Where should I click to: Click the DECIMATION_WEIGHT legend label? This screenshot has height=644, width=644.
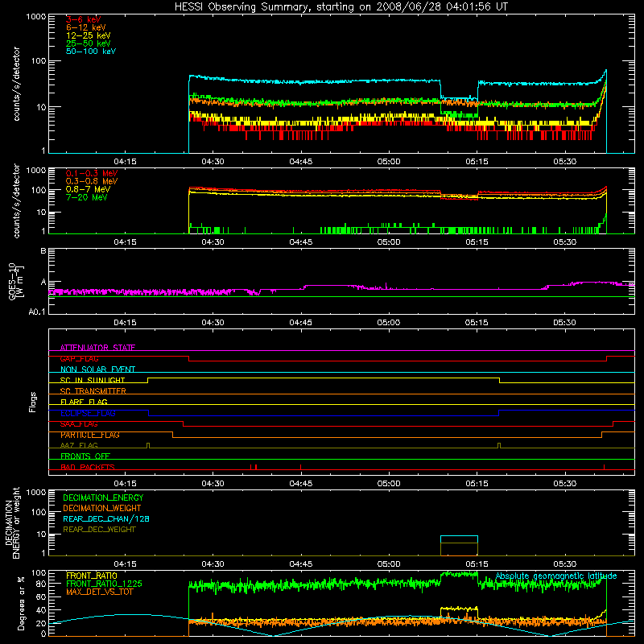102,508
